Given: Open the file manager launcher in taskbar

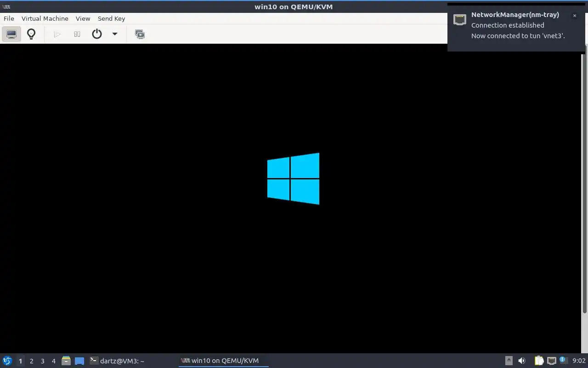Looking at the screenshot, I should (x=66, y=361).
